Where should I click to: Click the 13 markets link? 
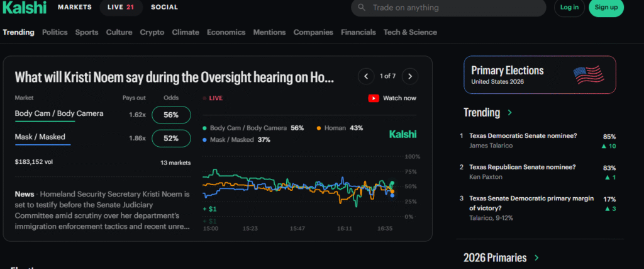click(x=175, y=163)
